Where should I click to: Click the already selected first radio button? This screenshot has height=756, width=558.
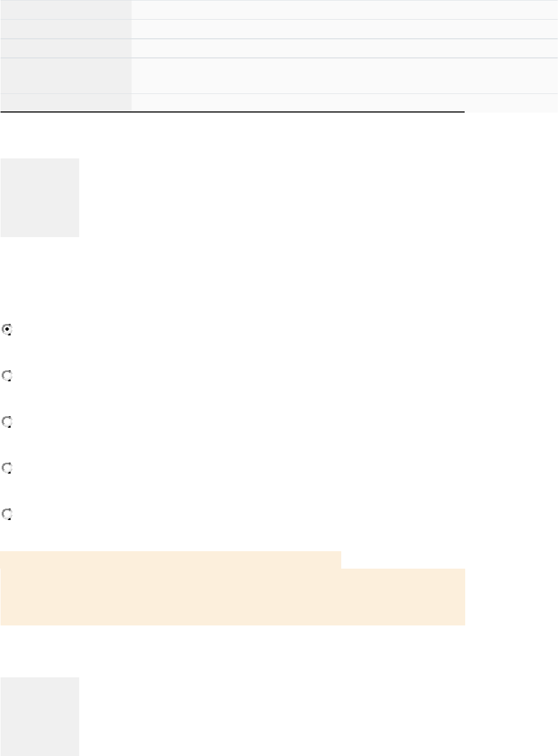click(7, 330)
